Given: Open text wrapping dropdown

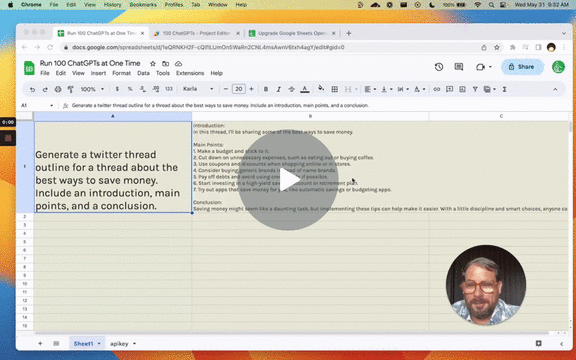Looking at the screenshot, I should coord(403,89).
